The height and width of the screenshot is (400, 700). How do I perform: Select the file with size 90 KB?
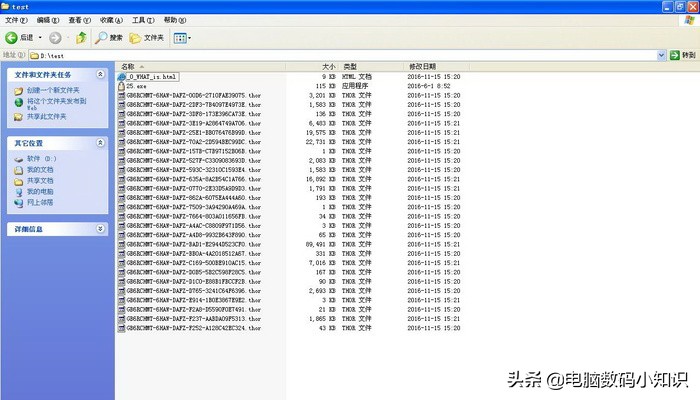point(193,282)
